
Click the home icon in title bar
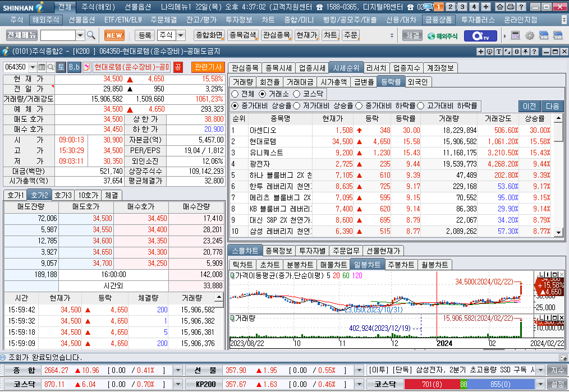[x=499, y=7]
